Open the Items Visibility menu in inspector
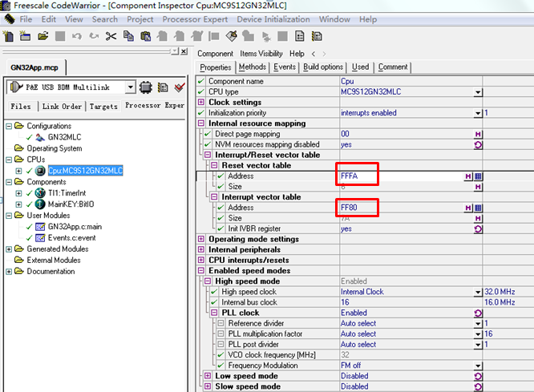 pyautogui.click(x=261, y=54)
